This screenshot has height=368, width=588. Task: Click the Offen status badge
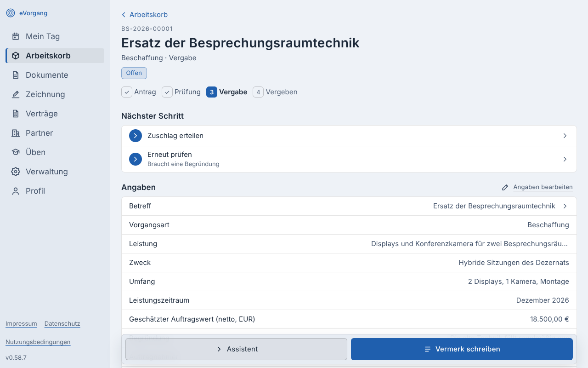coord(134,73)
